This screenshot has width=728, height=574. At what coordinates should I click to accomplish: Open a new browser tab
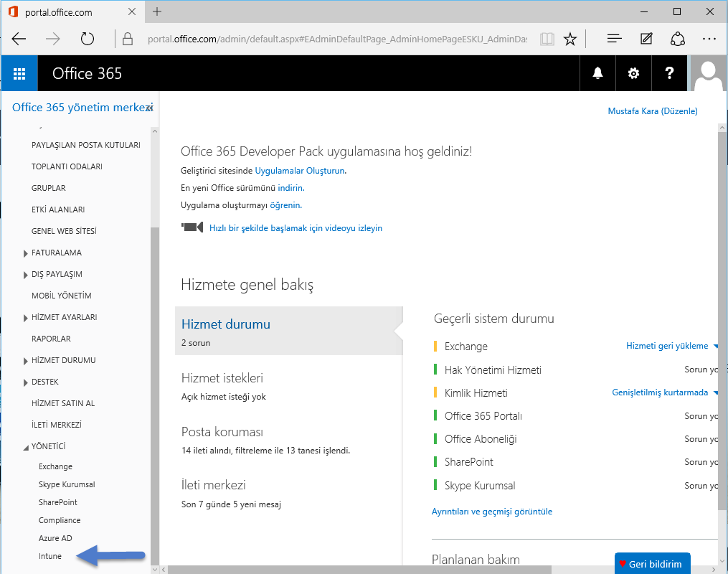pos(157,11)
